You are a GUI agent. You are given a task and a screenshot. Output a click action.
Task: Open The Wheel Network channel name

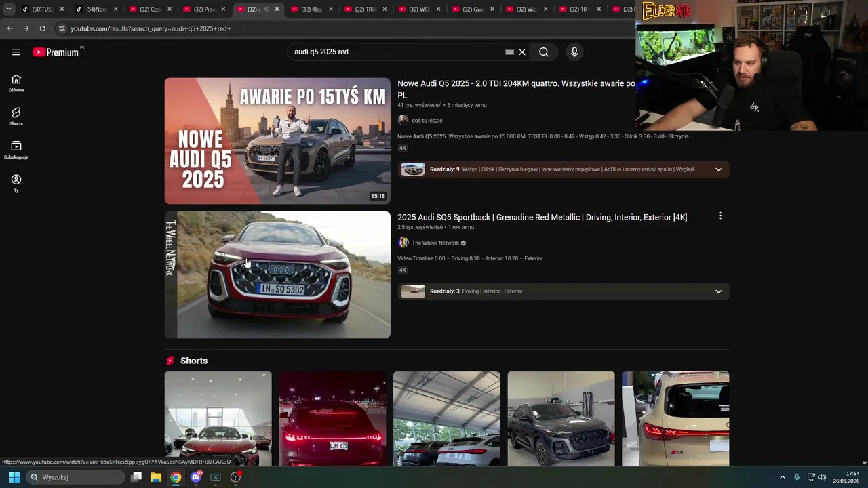point(435,243)
